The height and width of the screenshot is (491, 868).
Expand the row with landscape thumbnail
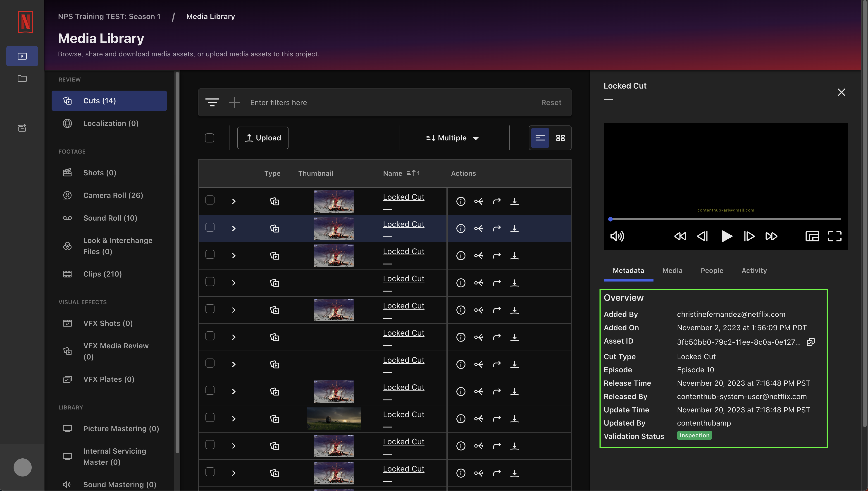tap(234, 419)
